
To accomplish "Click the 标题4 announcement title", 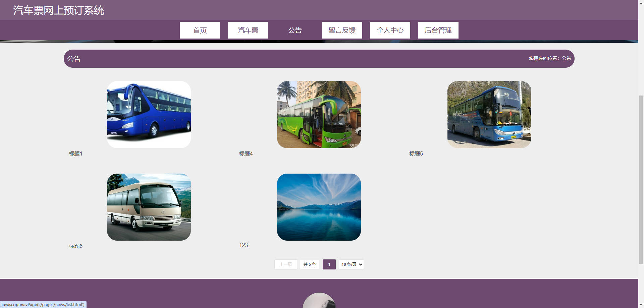I will (246, 153).
